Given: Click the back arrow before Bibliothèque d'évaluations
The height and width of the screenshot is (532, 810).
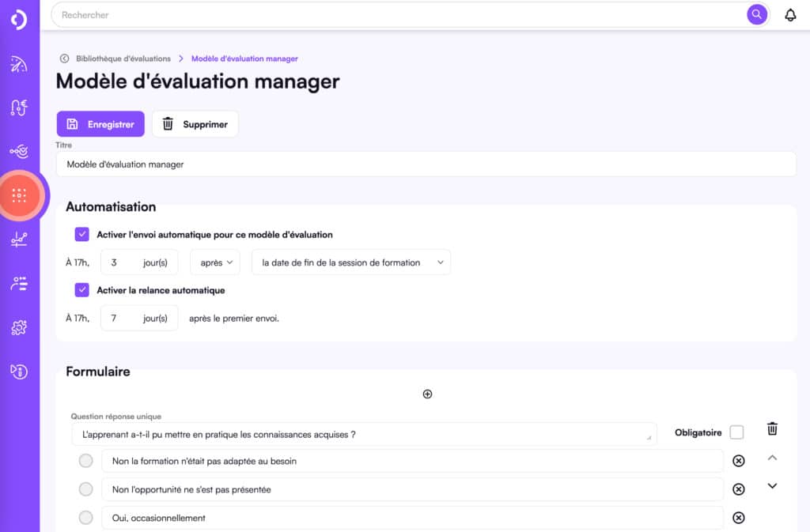Looking at the screenshot, I should (x=64, y=58).
